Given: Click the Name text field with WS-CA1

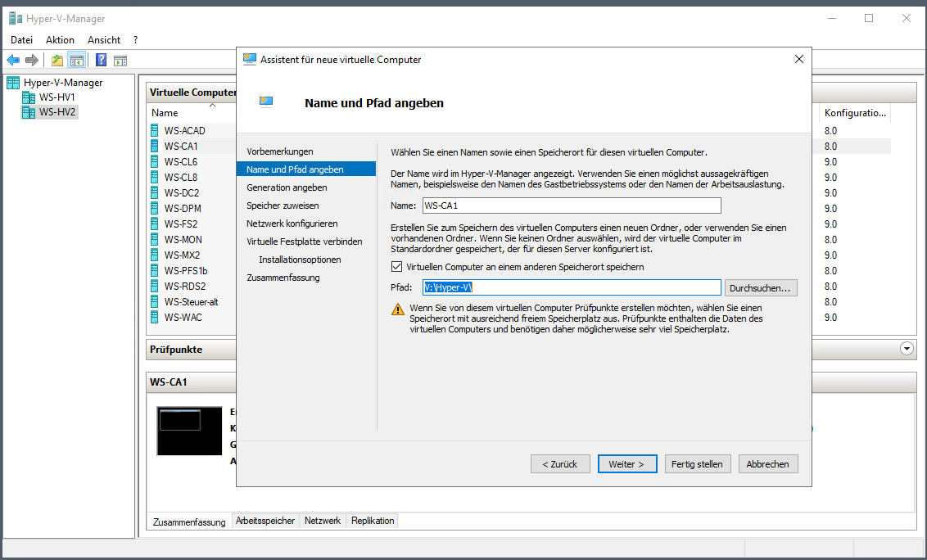Looking at the screenshot, I should [572, 205].
